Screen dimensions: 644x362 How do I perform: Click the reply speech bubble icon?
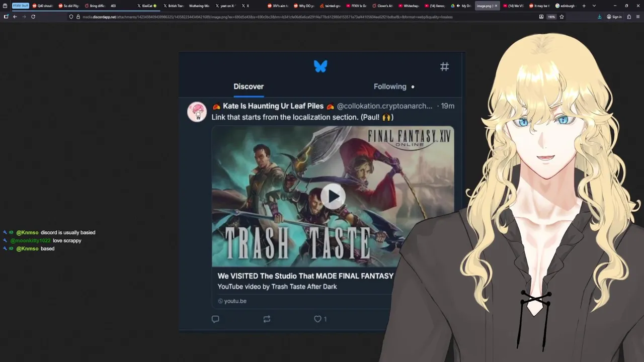(215, 319)
